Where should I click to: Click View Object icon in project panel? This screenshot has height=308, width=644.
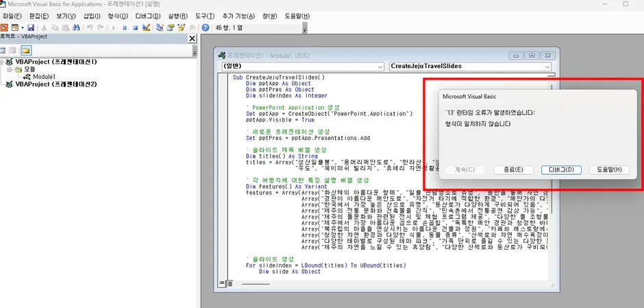pos(13,51)
